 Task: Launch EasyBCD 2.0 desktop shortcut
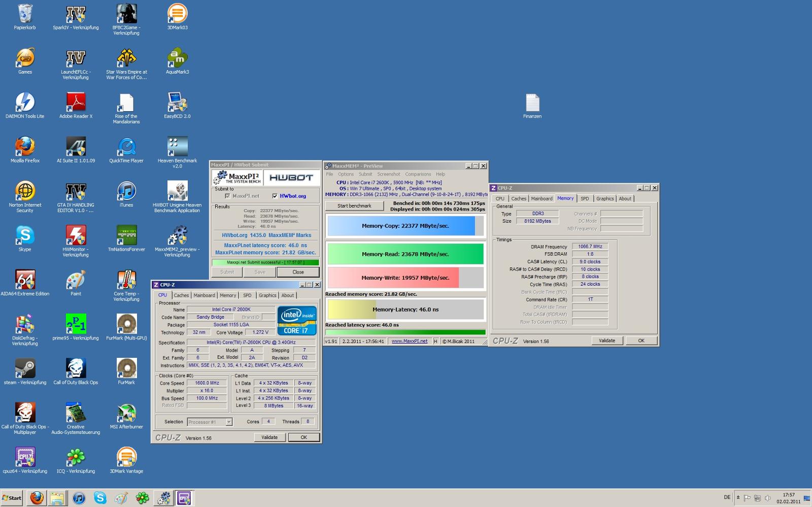coord(177,106)
